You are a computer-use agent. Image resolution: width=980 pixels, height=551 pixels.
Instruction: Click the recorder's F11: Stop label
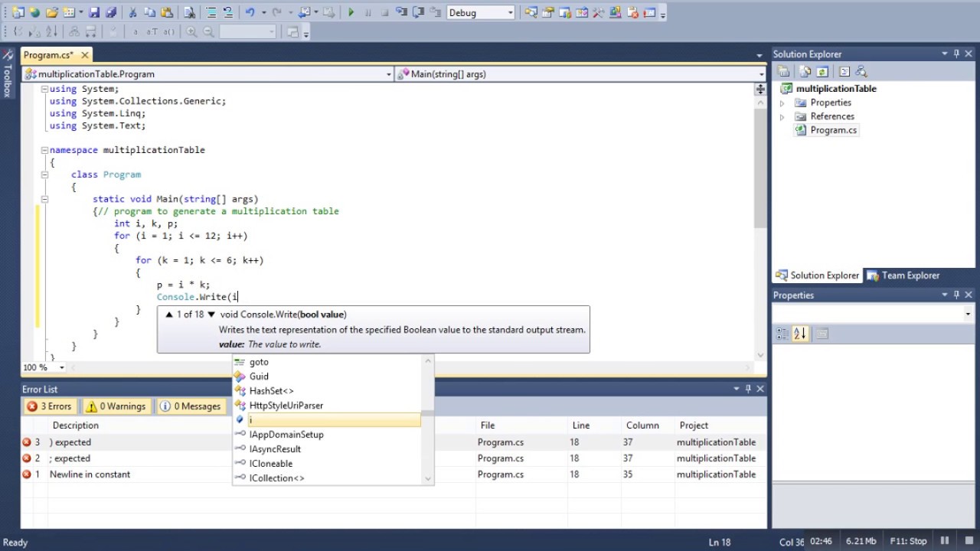(909, 541)
